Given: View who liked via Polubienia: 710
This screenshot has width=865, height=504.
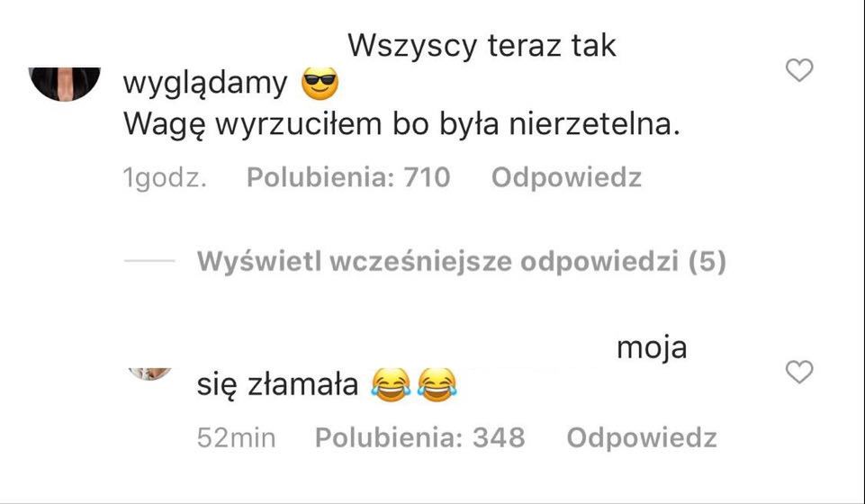Looking at the screenshot, I should point(348,177).
